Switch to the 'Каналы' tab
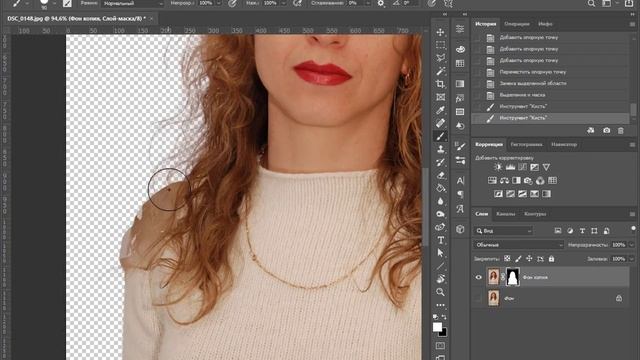The width and height of the screenshot is (640, 360). 505,214
